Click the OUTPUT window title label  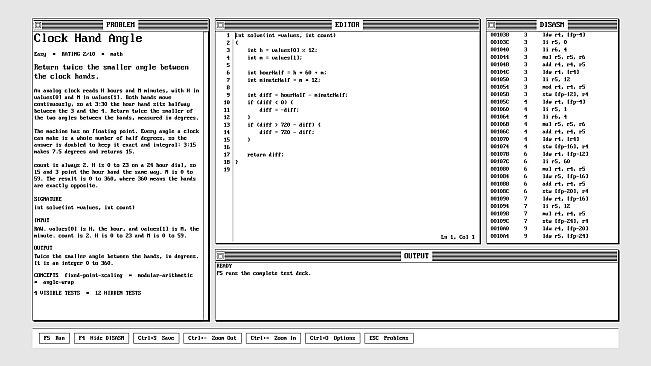[x=416, y=256]
